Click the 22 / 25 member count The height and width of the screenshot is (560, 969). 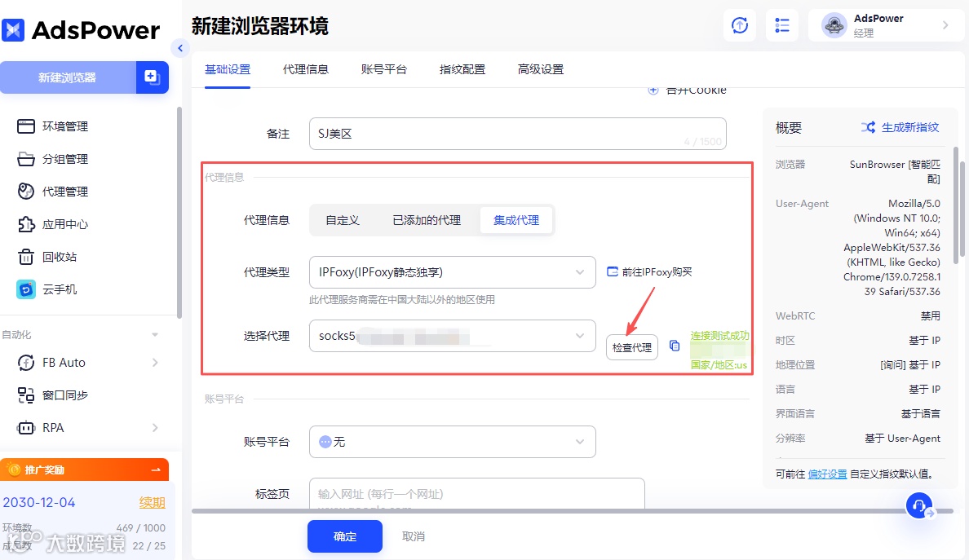pos(149,546)
